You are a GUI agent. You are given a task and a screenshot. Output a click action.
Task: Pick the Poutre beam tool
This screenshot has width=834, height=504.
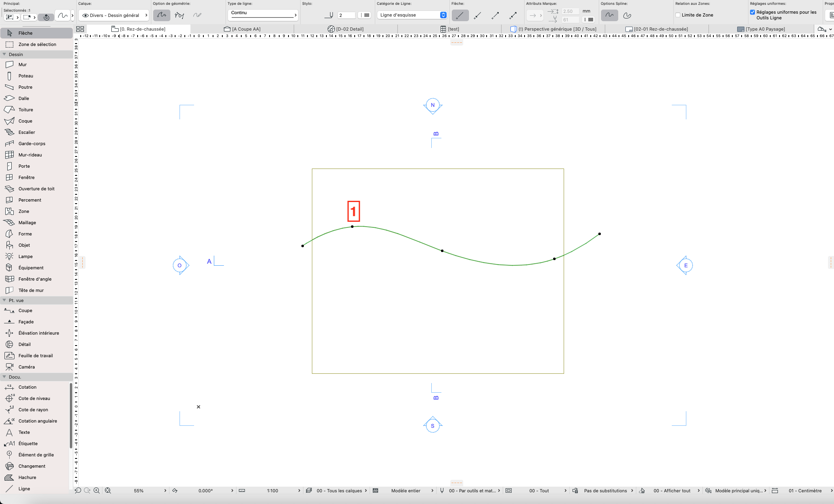click(36, 87)
